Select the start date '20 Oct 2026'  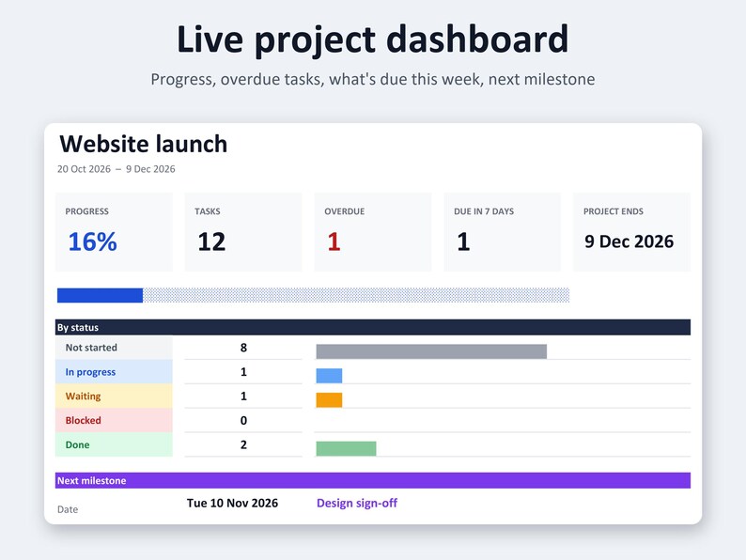pos(84,169)
